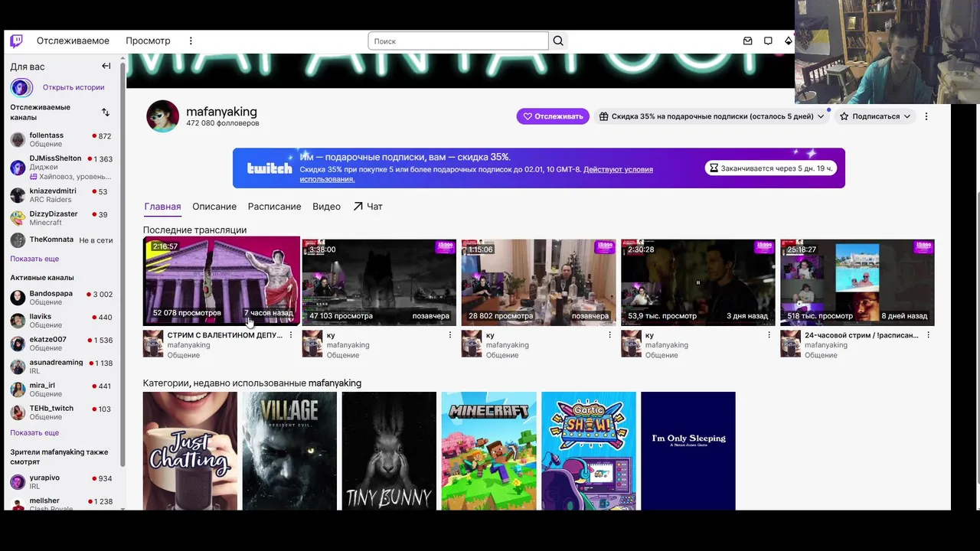Screen dimensions: 980x551
Task: Open options for 24-часовой стрим video
Action: click(x=928, y=335)
